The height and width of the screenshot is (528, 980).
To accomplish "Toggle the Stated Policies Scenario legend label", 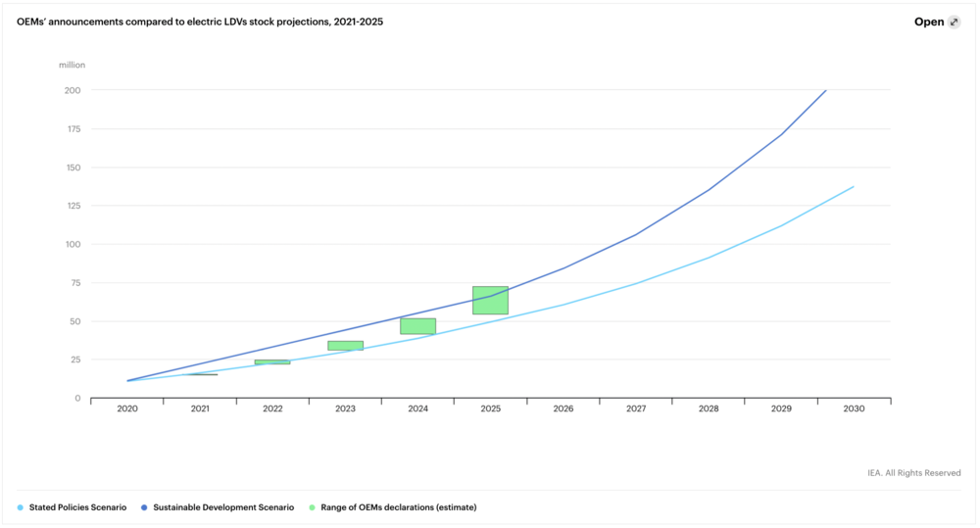I will [77, 507].
